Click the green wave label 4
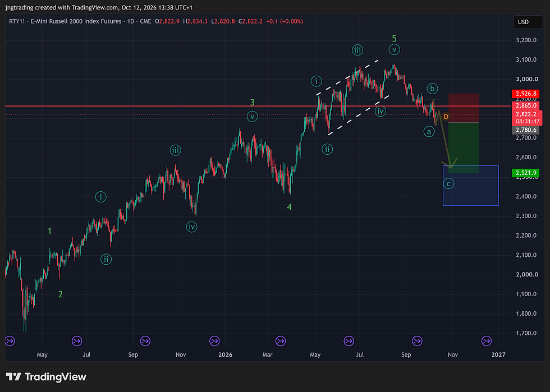 [x=289, y=207]
